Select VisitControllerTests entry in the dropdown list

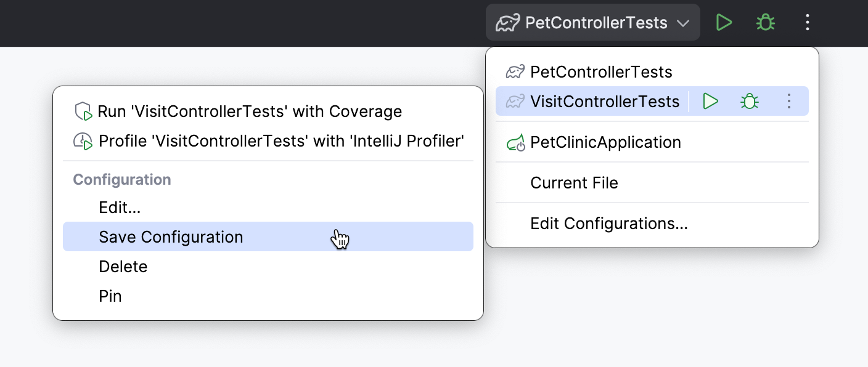(x=605, y=101)
